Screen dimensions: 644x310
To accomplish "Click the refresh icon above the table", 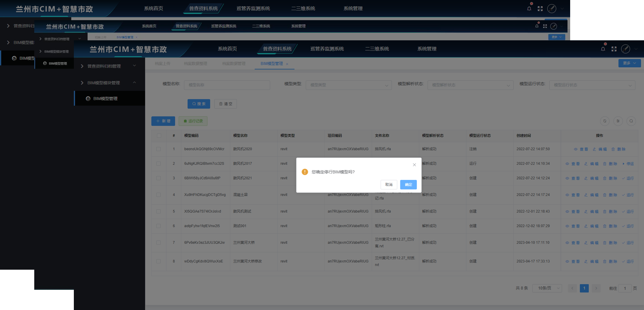I will (x=604, y=121).
